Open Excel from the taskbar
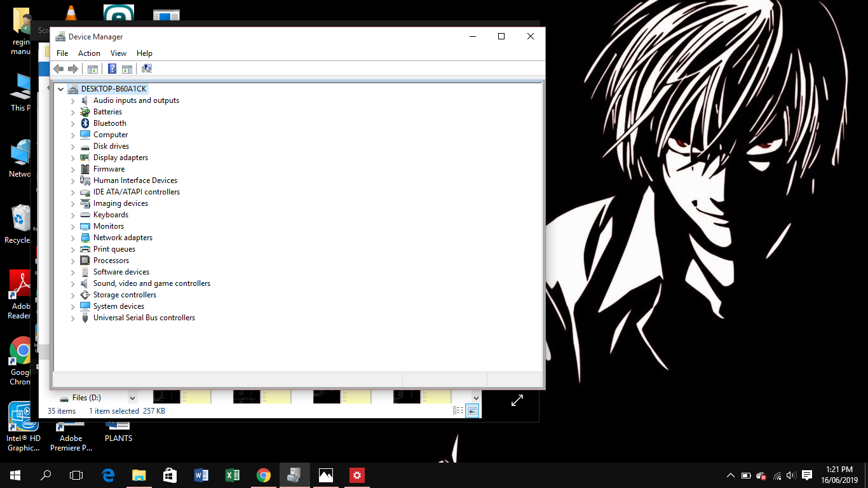Viewport: 868px width, 488px height. [232, 475]
